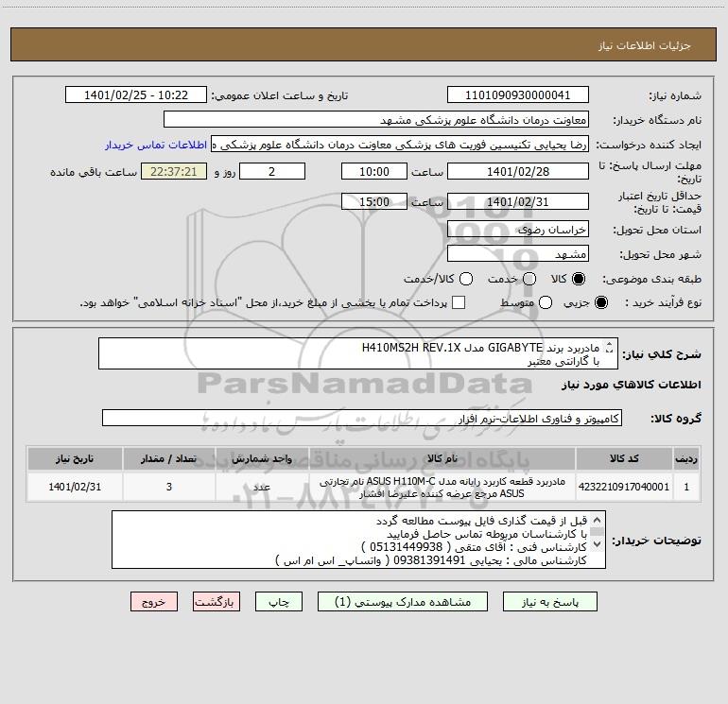Select the کالا radio button
The width and height of the screenshot is (728, 704).
[x=579, y=279]
